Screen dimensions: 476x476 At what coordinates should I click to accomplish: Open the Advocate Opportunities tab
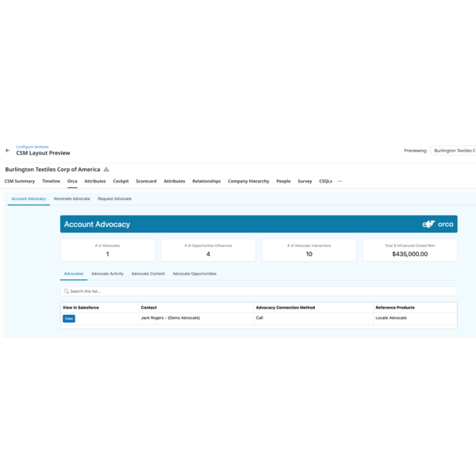pyautogui.click(x=194, y=274)
